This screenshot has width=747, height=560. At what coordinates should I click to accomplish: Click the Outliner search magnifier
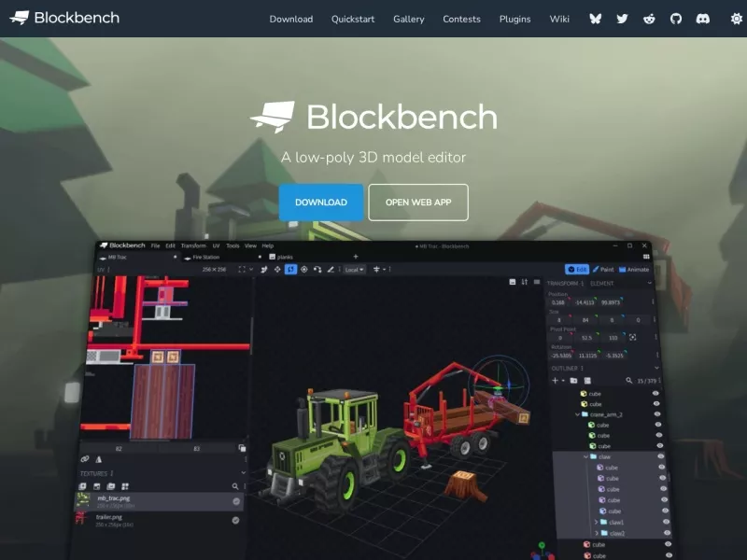[x=628, y=381]
